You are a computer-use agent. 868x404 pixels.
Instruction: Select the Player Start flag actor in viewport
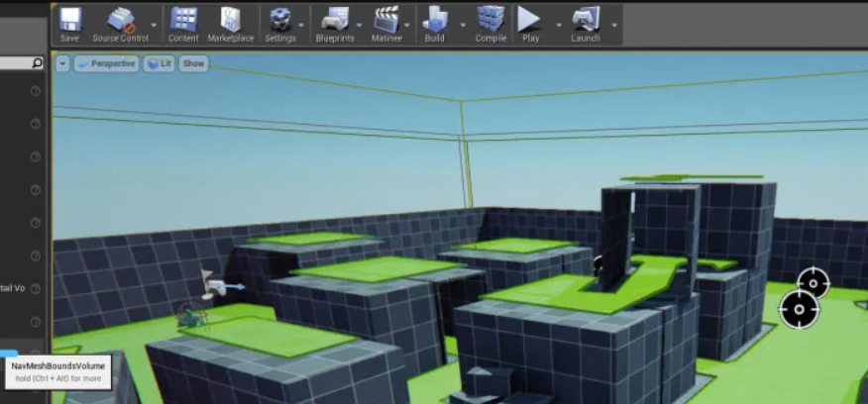point(213,284)
